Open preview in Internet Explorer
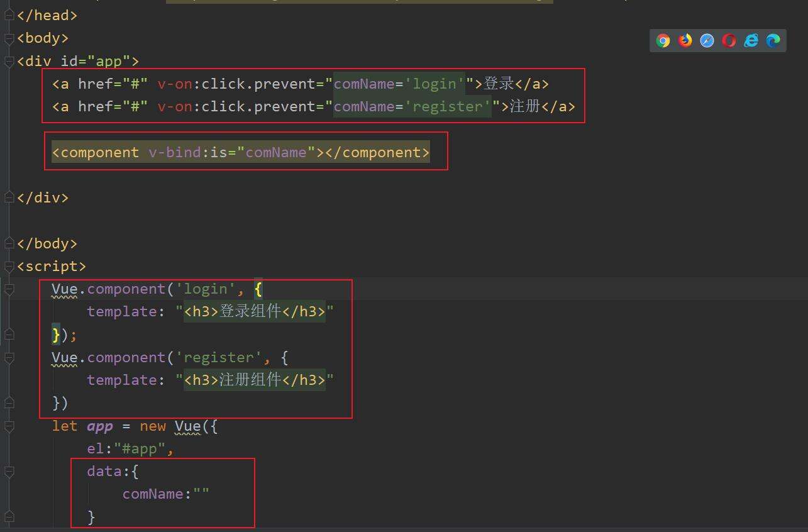 pyautogui.click(x=751, y=41)
